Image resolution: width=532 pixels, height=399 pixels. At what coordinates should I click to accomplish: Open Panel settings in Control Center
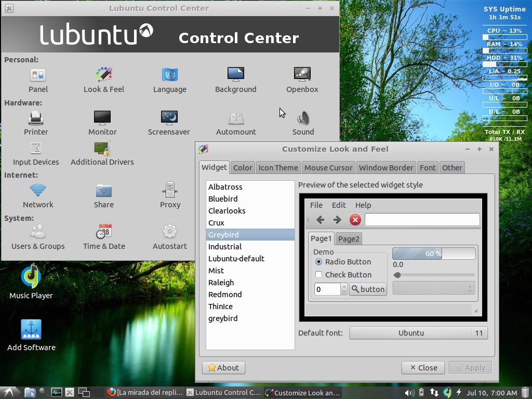point(37,75)
